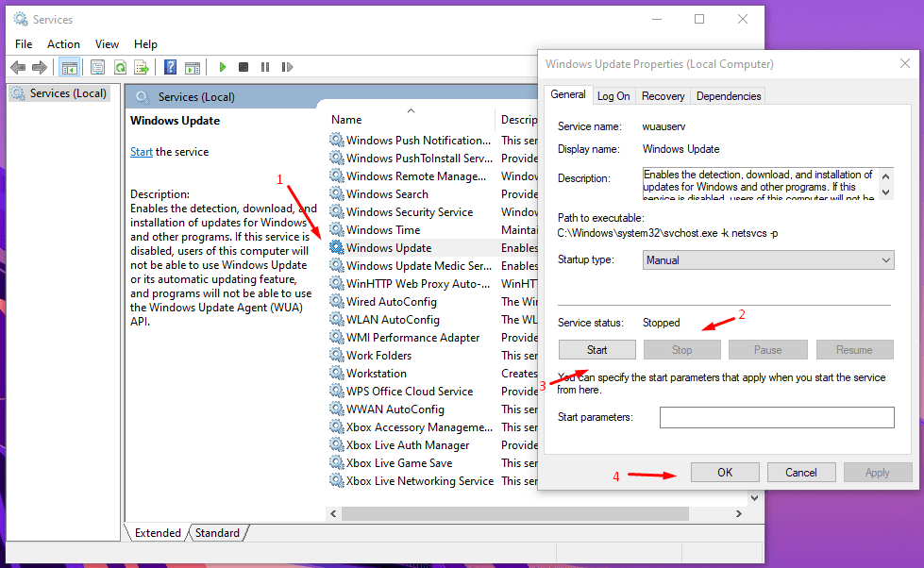Open the Action menu
The height and width of the screenshot is (568, 924).
tap(63, 44)
